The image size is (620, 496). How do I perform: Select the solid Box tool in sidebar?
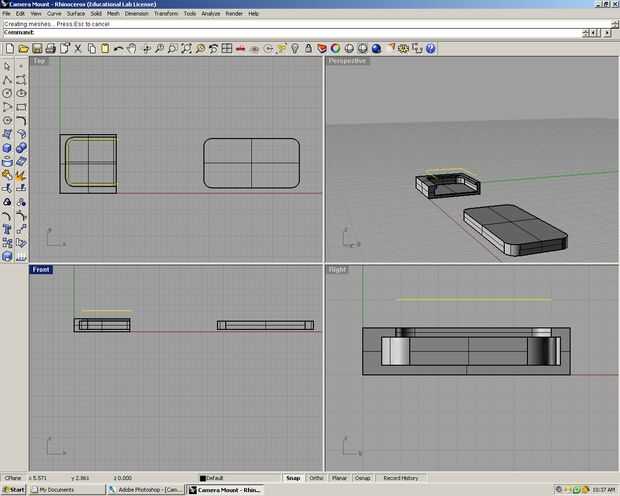point(7,148)
